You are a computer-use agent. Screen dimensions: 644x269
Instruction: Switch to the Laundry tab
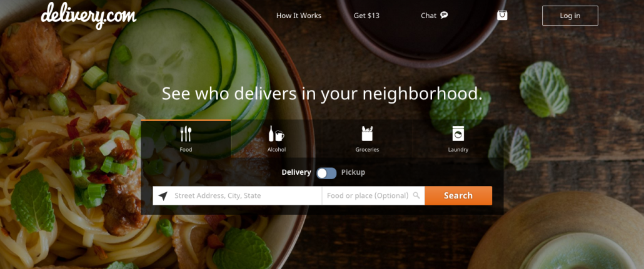click(458, 139)
